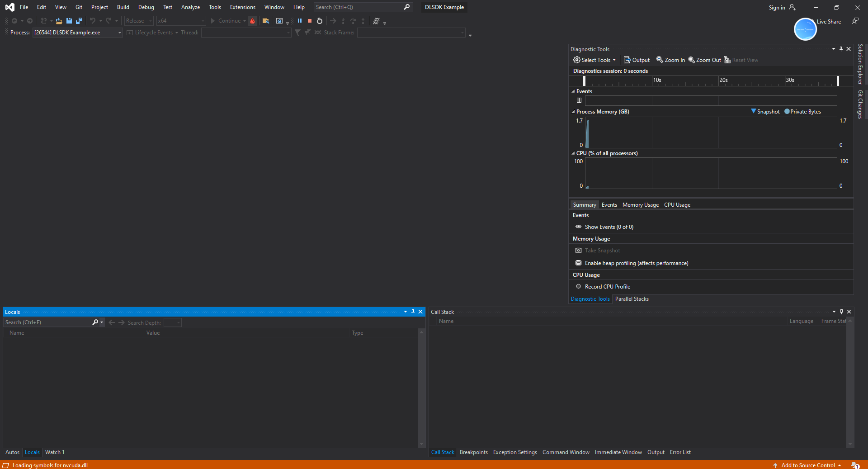The width and height of the screenshot is (868, 469).
Task: Switch to the Autos tab
Action: [12, 452]
